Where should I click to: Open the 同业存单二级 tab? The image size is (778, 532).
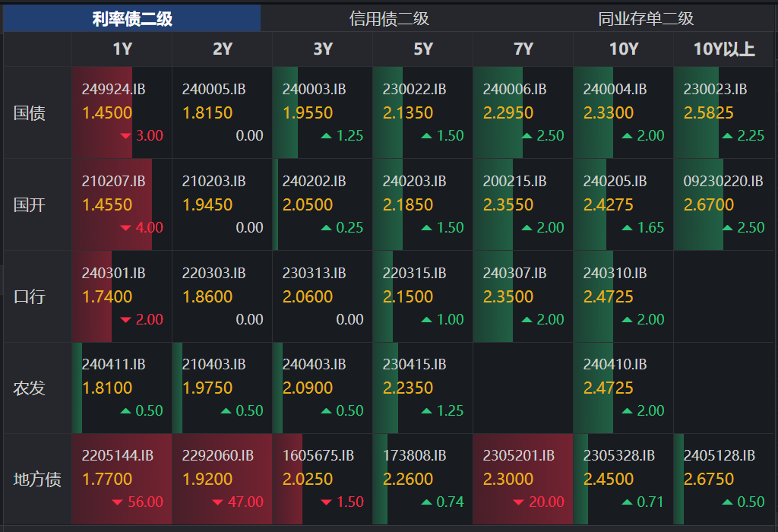click(646, 19)
